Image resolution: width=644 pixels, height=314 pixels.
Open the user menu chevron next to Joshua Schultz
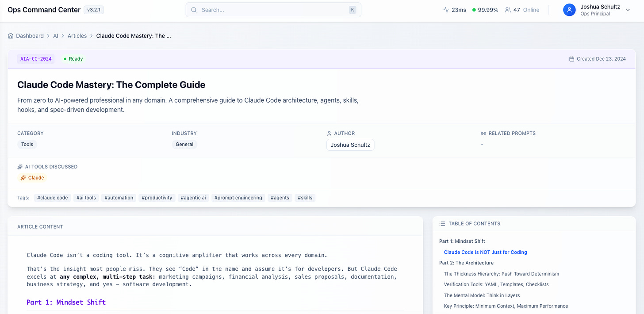pos(628,10)
